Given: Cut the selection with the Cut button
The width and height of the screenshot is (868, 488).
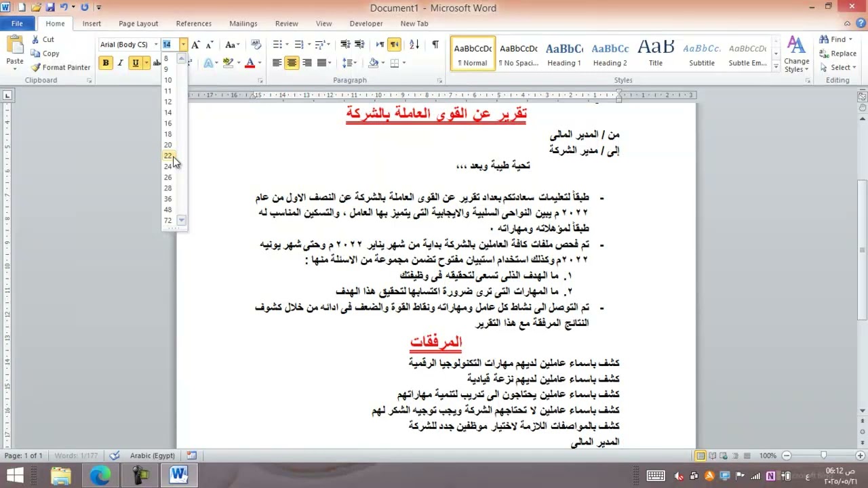Looking at the screenshot, I should (x=43, y=39).
